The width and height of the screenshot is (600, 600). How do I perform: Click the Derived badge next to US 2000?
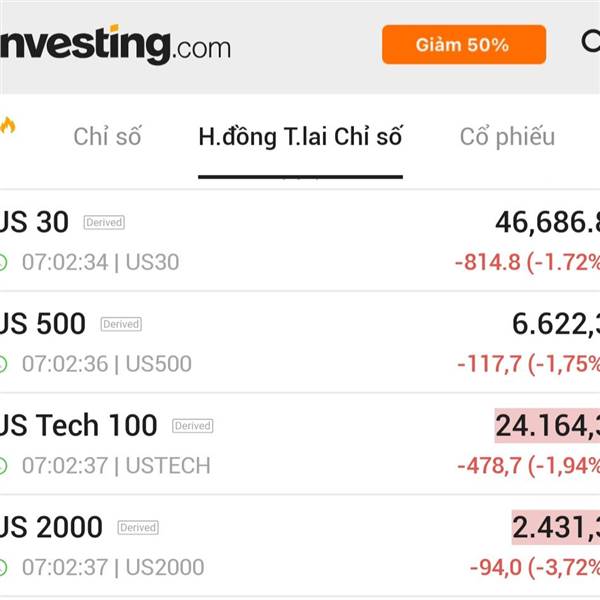[138, 527]
